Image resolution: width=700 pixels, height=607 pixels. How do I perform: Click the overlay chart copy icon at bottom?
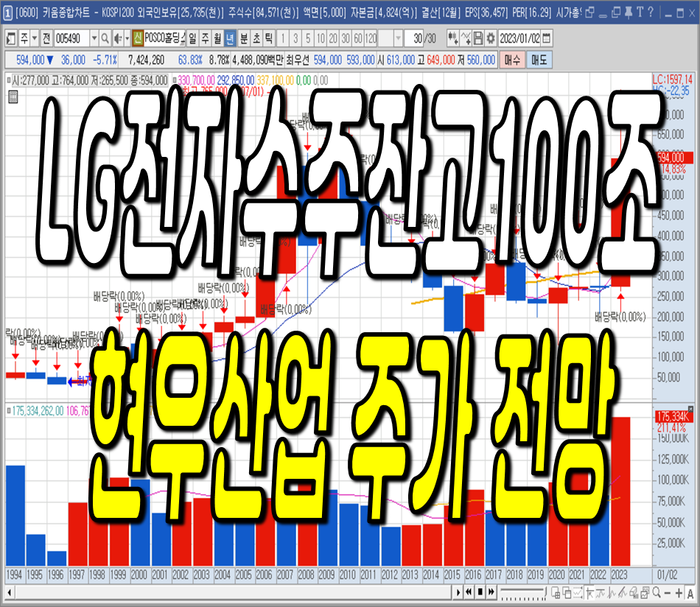point(567,592)
